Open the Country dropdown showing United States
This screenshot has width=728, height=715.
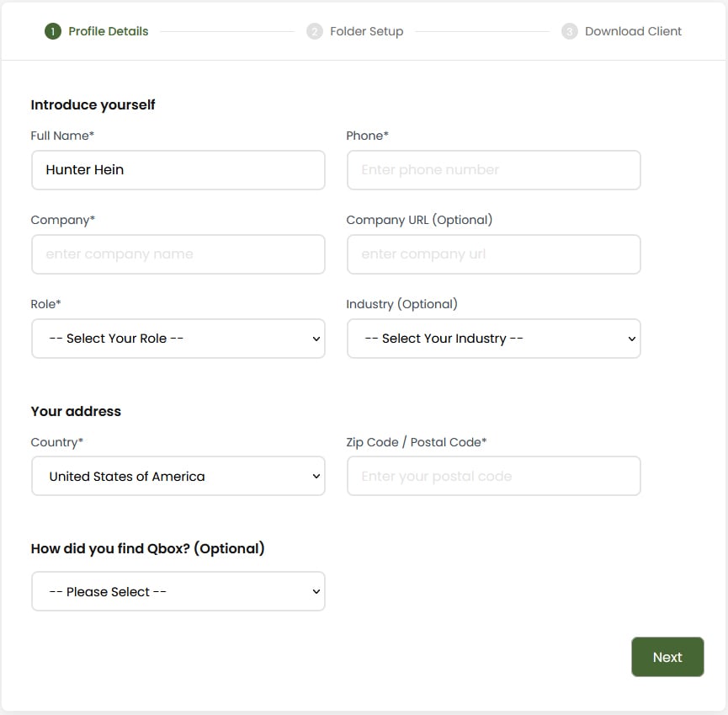178,476
